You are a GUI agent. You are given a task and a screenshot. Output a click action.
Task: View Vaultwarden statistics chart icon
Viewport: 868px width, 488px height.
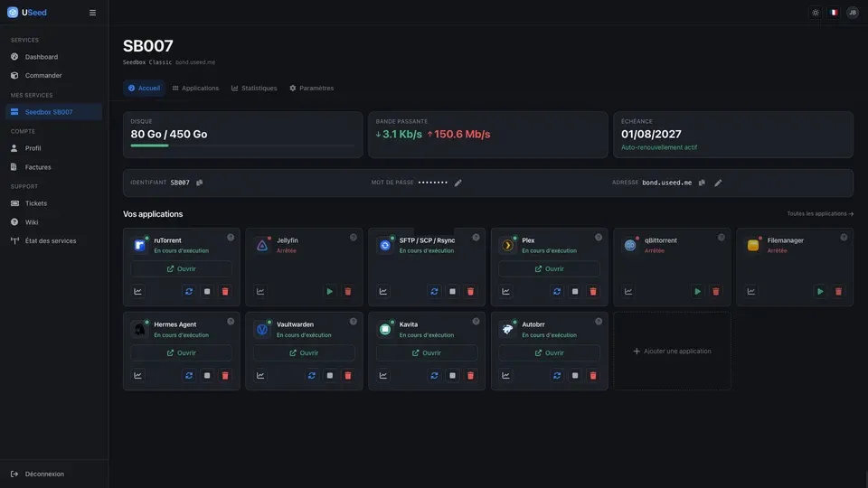(x=260, y=376)
